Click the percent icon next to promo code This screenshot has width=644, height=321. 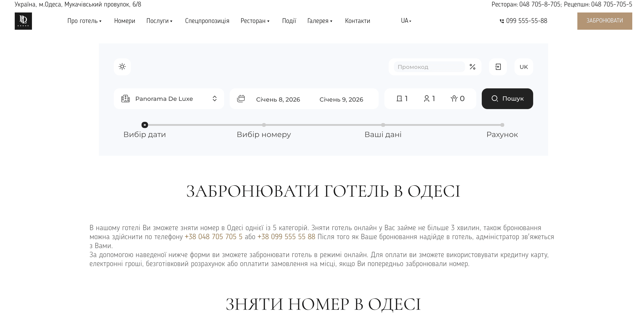tap(473, 67)
